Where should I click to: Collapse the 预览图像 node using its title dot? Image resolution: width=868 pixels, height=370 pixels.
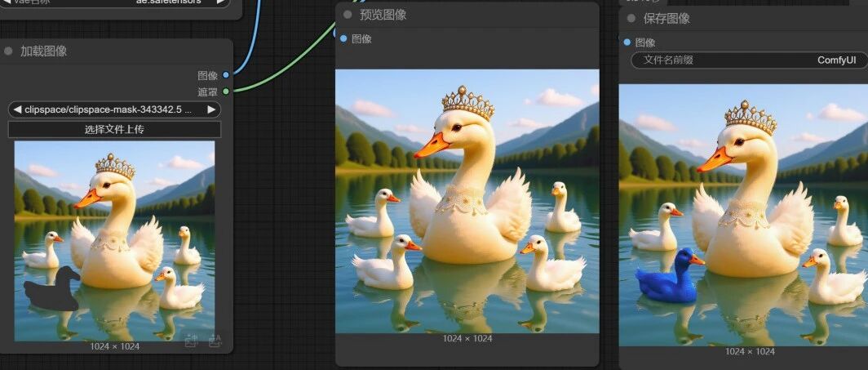pyautogui.click(x=348, y=15)
